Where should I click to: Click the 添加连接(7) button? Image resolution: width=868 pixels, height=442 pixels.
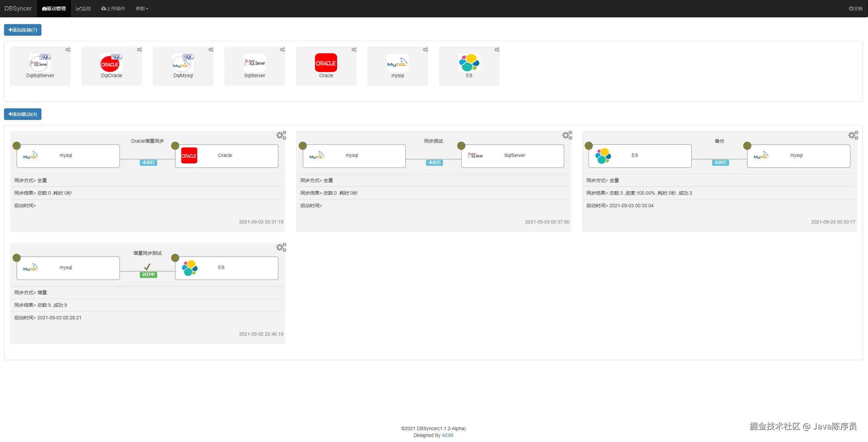(x=23, y=30)
